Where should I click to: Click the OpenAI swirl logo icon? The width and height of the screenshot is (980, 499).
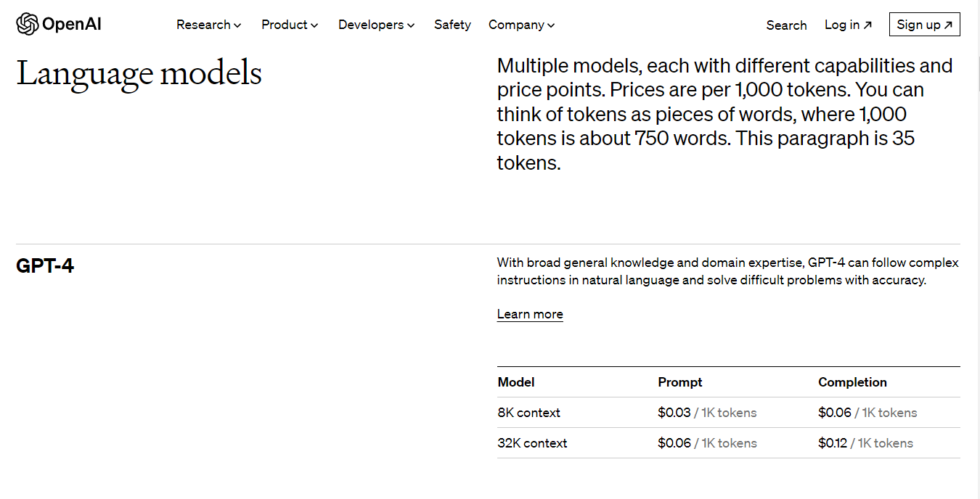[x=27, y=24]
